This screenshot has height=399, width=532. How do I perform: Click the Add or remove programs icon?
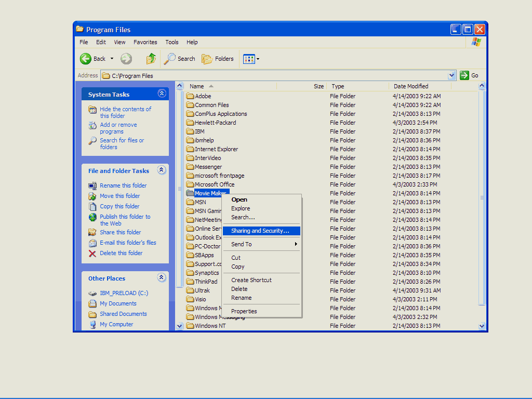coord(92,125)
